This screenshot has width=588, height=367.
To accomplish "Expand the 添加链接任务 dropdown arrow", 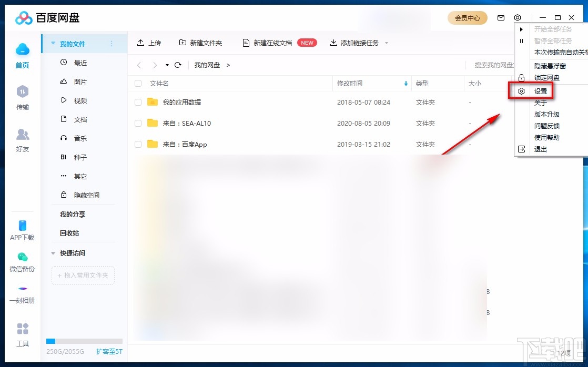I will point(388,43).
